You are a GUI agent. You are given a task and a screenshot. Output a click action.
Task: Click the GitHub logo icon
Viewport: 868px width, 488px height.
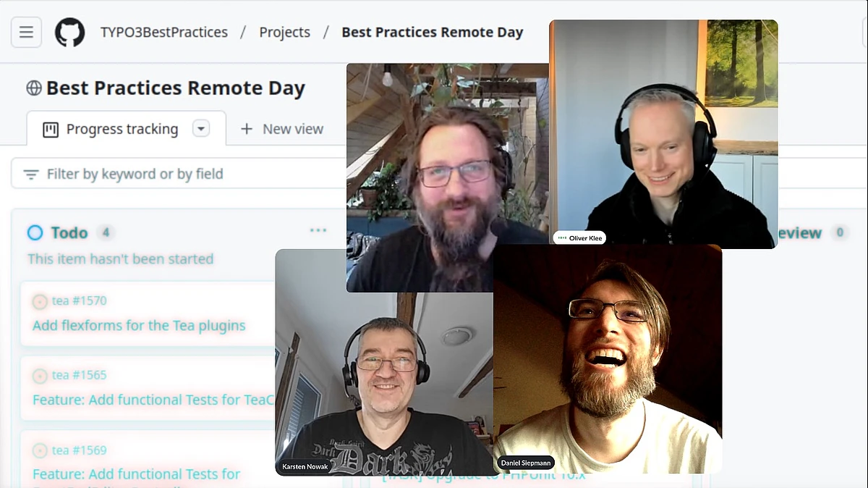pos(70,33)
